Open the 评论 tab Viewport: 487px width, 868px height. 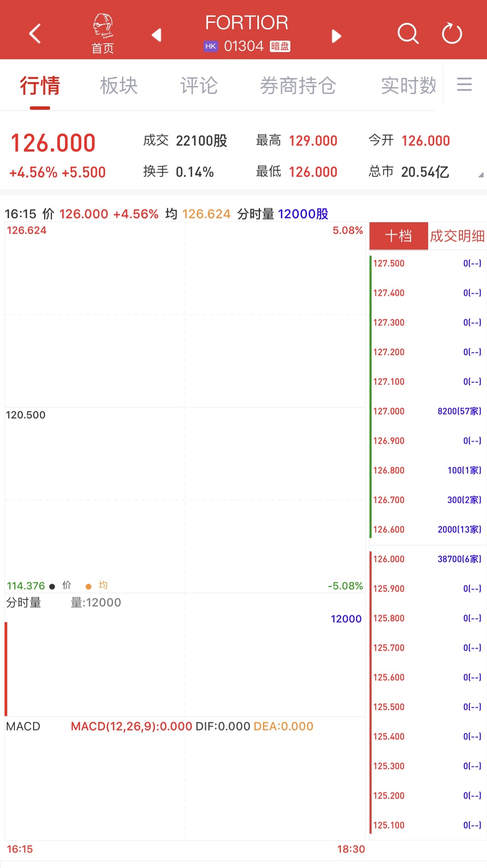tap(199, 85)
